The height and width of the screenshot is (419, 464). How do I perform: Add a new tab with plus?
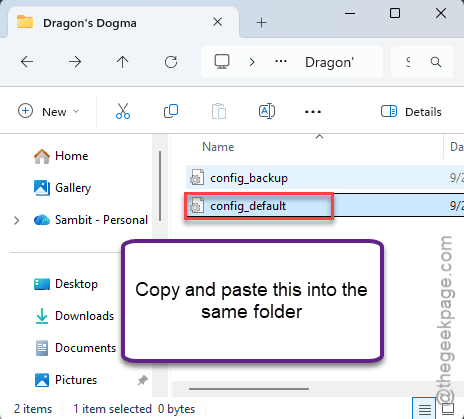click(x=262, y=23)
